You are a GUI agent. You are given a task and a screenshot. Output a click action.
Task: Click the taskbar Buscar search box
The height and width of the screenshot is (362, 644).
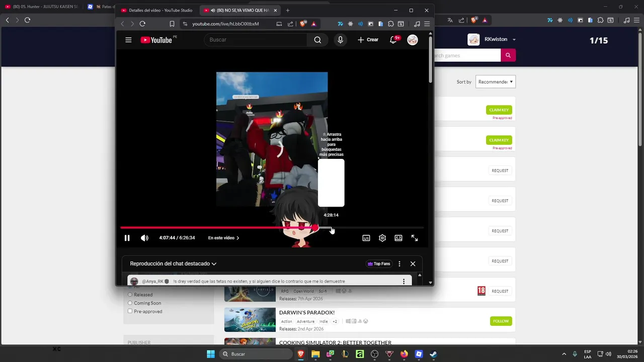pos(256,354)
